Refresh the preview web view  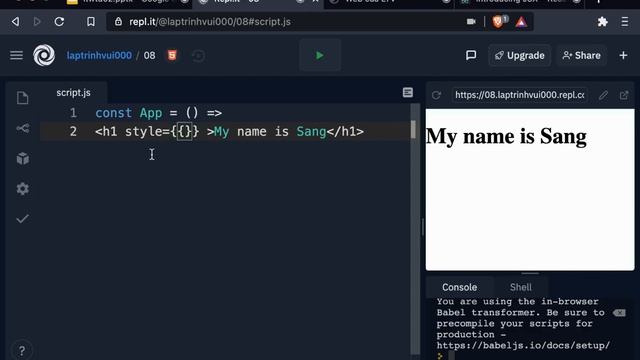436,95
